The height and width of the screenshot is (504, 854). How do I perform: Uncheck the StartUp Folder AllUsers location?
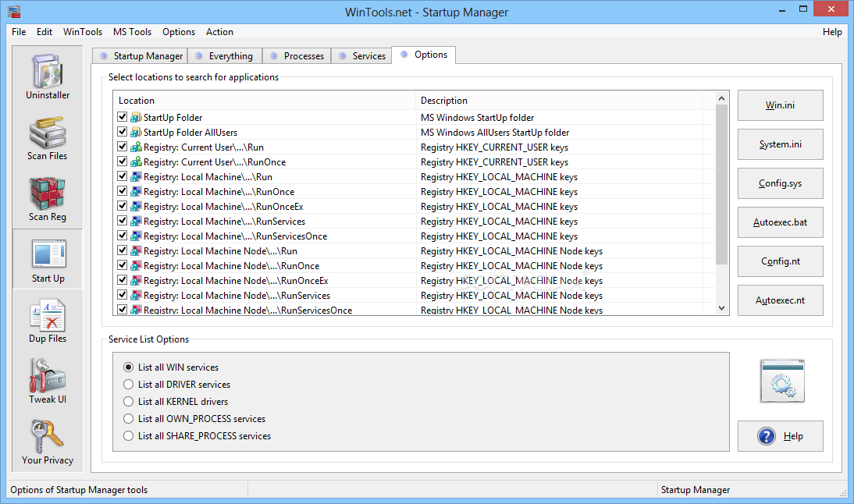point(122,132)
